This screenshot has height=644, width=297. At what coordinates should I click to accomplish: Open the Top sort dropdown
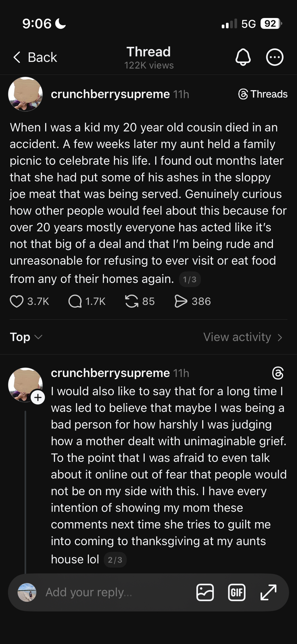[26, 337]
